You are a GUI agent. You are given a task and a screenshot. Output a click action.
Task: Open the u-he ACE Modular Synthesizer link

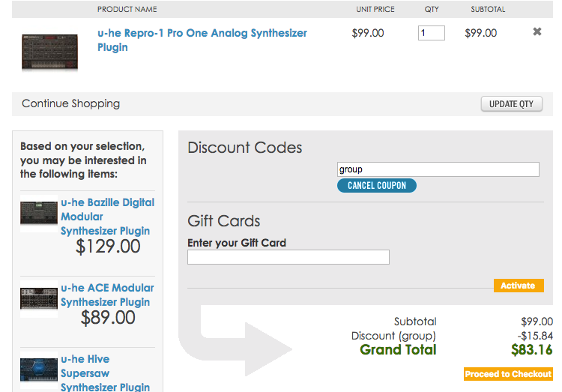[x=107, y=295]
